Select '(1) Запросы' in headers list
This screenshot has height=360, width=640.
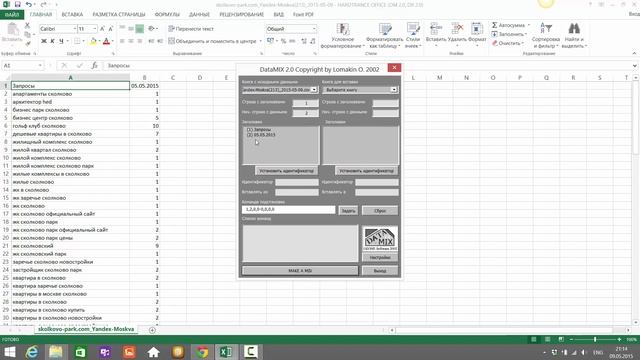[259, 129]
